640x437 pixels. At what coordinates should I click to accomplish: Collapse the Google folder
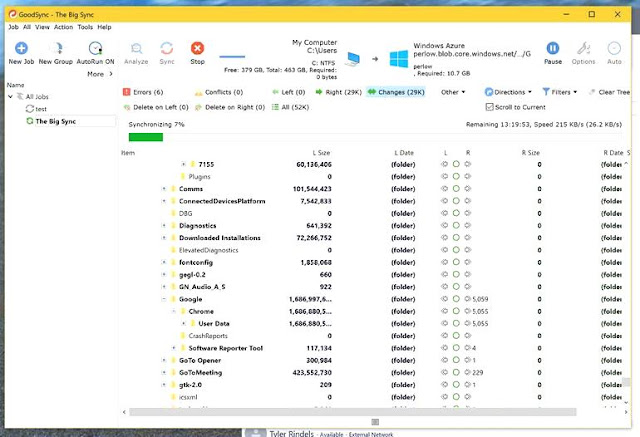point(164,299)
